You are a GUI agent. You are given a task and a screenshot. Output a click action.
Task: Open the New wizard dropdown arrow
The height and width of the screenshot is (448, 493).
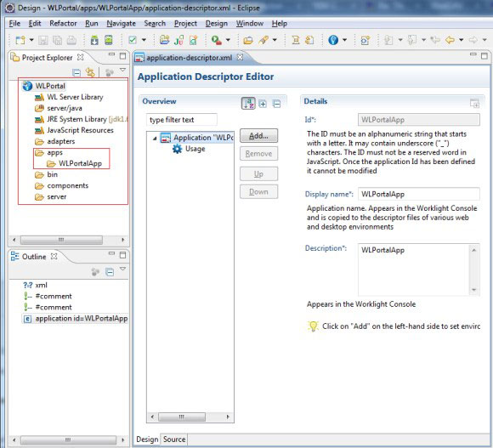point(31,40)
